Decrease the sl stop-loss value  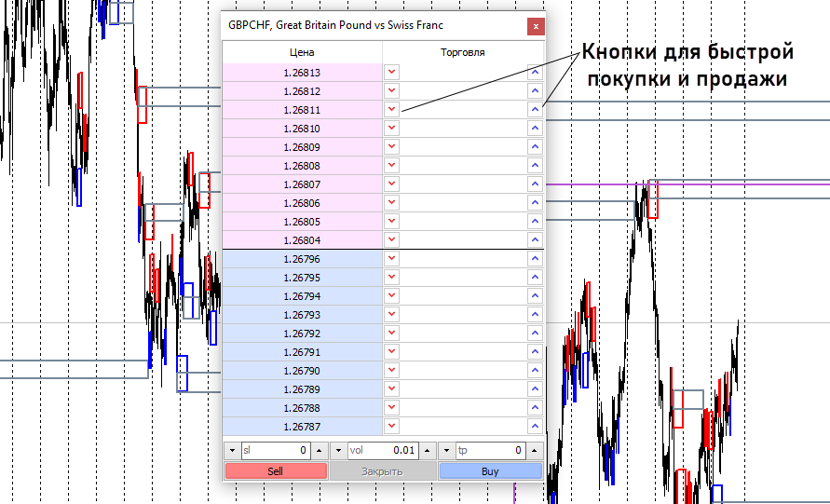click(232, 450)
